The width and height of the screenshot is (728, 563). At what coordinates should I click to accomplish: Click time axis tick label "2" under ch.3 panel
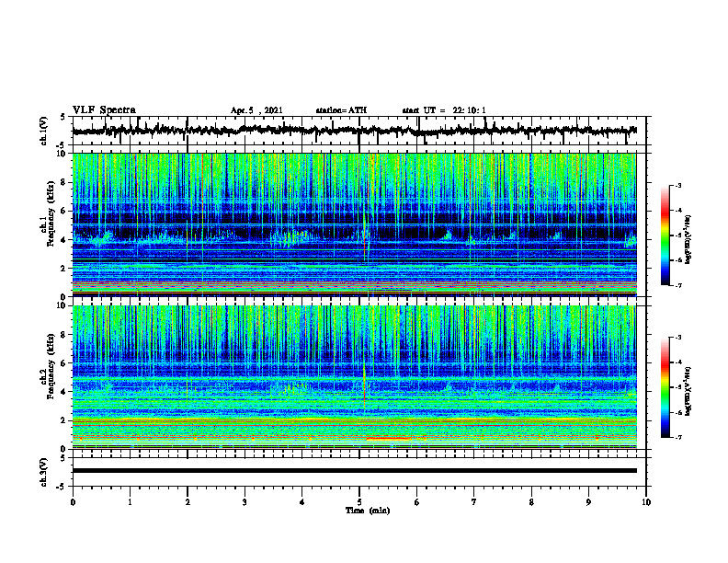point(188,502)
